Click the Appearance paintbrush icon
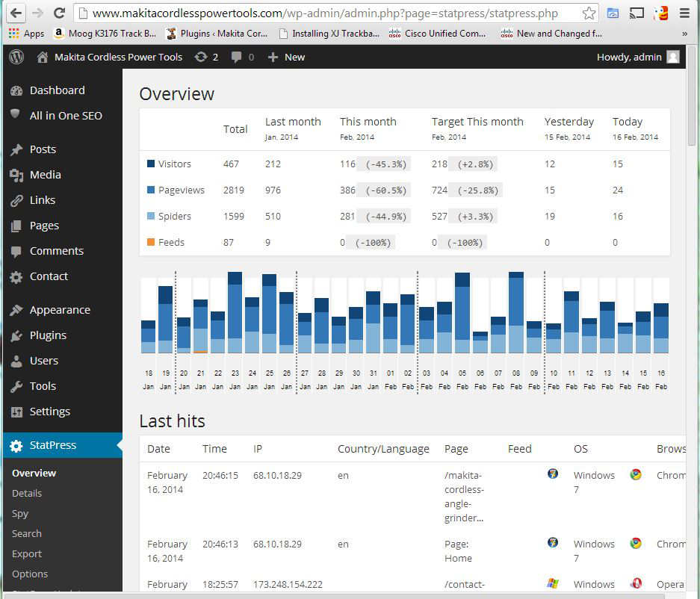The height and width of the screenshot is (599, 700). (16, 310)
